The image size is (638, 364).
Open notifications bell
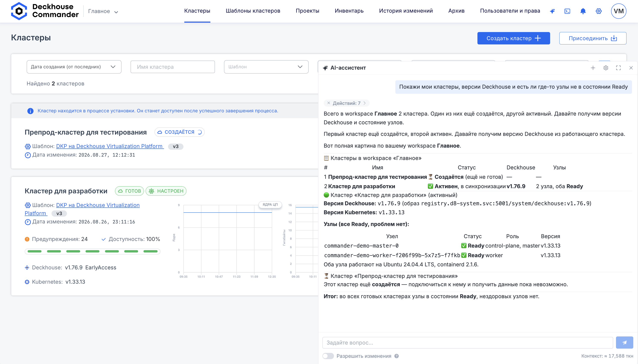point(583,11)
